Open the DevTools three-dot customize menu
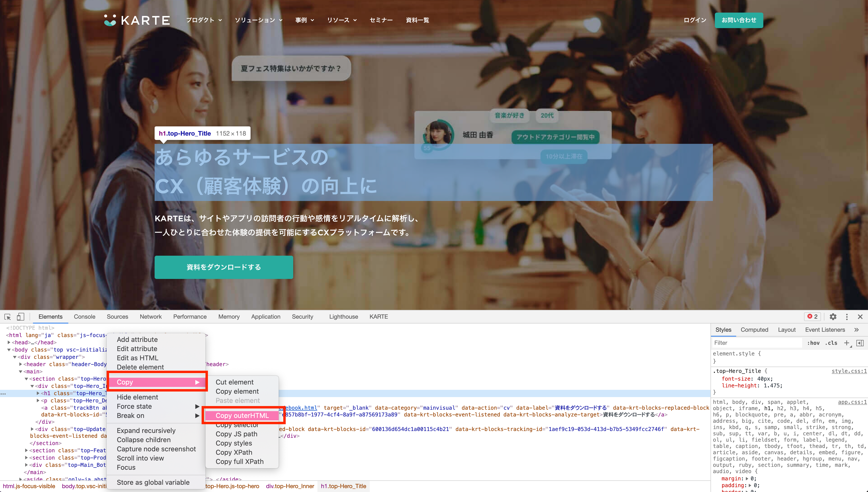Screen dimensions: 868x492 [847, 317]
